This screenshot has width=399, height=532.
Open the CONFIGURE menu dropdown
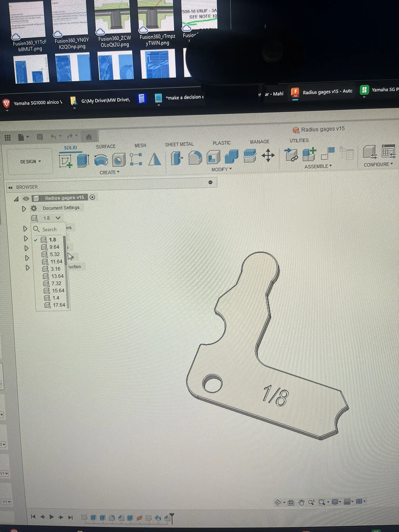tap(378, 164)
